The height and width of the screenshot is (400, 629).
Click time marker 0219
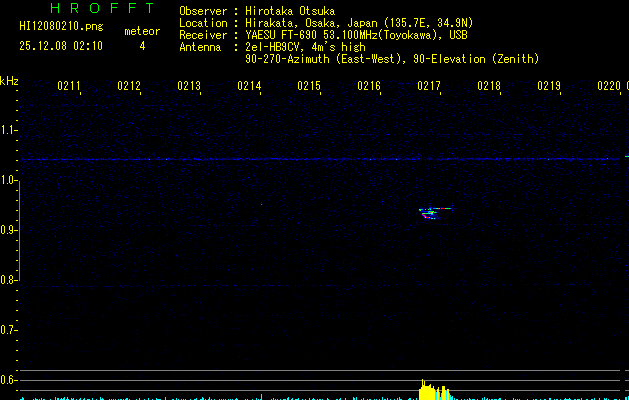[x=549, y=86]
